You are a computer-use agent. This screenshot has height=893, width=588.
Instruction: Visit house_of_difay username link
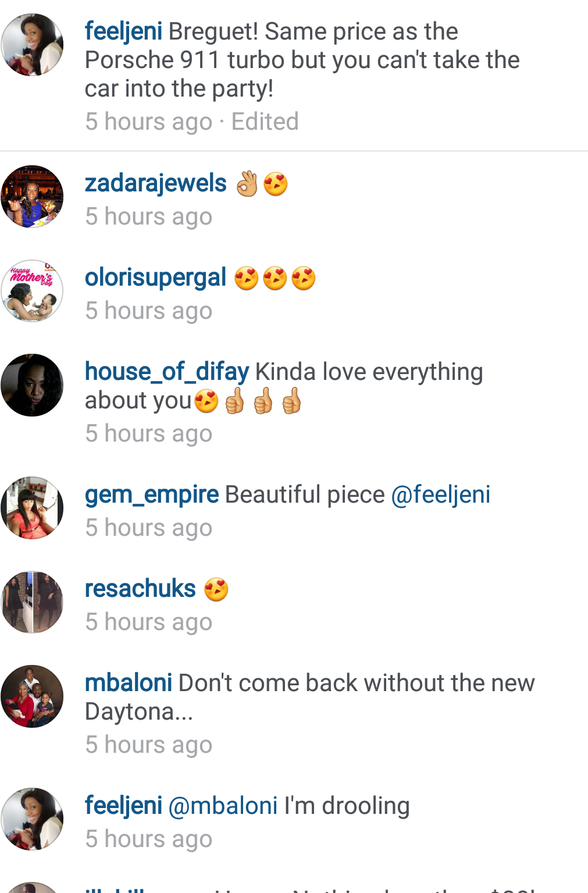(x=167, y=372)
